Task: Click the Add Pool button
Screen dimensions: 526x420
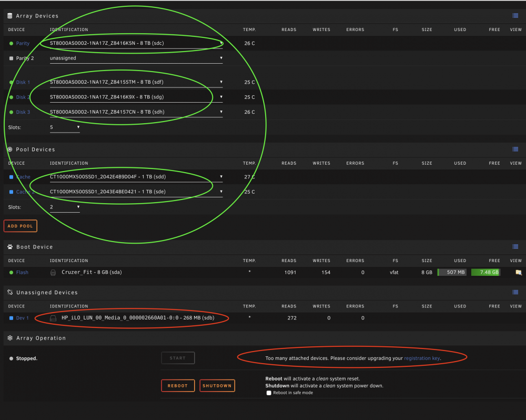Action: click(20, 226)
